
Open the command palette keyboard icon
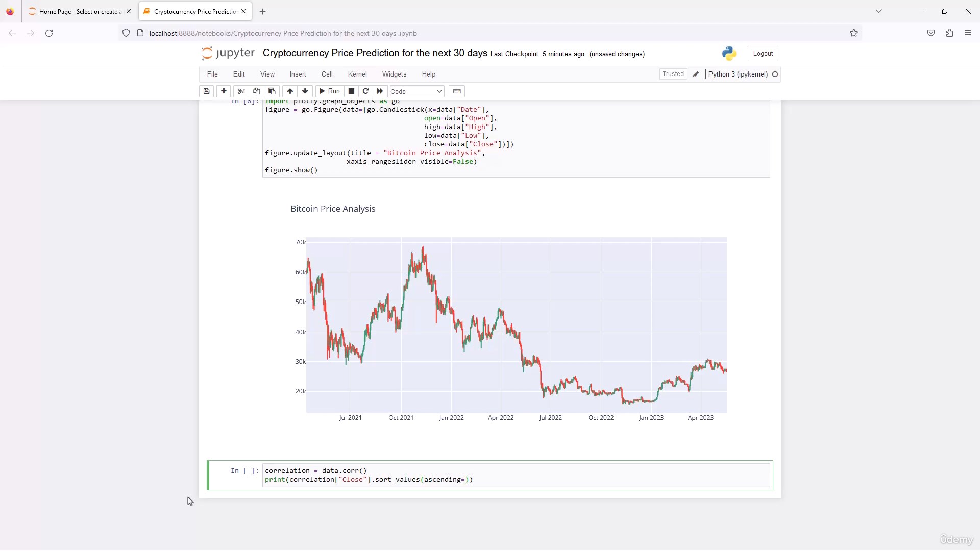click(457, 91)
